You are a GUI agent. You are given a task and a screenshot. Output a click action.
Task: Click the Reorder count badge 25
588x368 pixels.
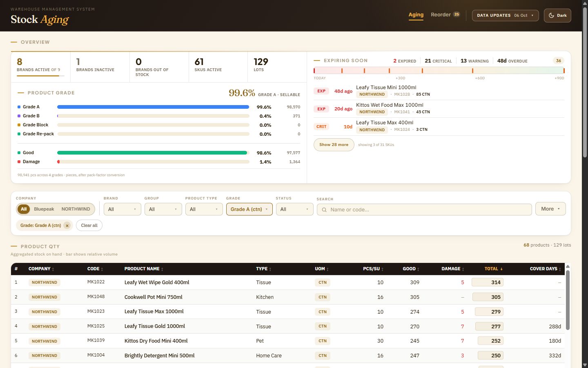(457, 14)
